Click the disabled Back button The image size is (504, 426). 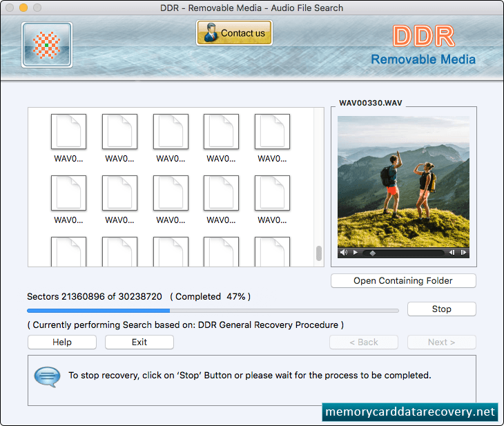[x=364, y=342]
